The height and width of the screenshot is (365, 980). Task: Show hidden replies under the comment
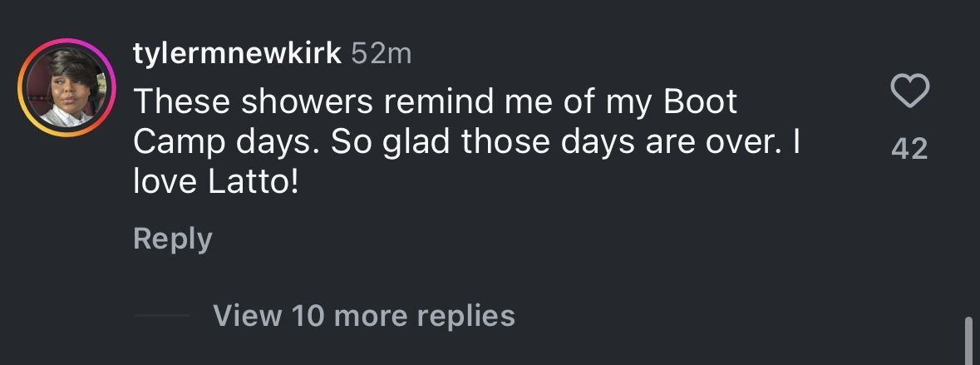pos(363,316)
